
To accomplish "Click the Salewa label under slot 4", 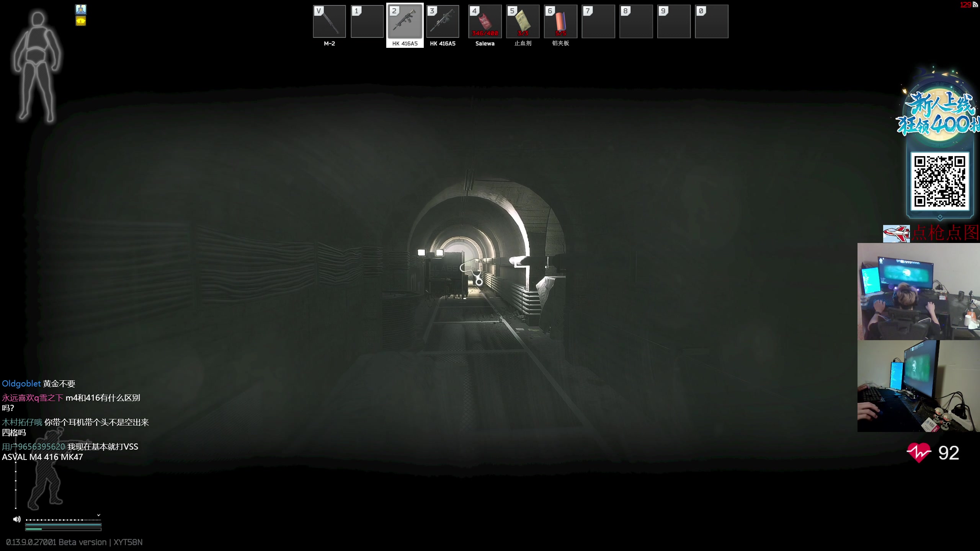I will [x=485, y=44].
